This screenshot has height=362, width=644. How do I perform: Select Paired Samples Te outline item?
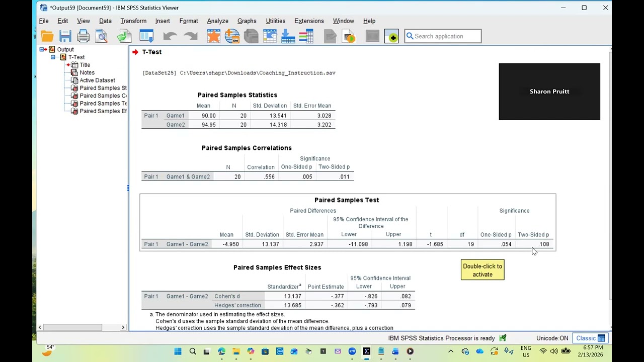click(103, 104)
